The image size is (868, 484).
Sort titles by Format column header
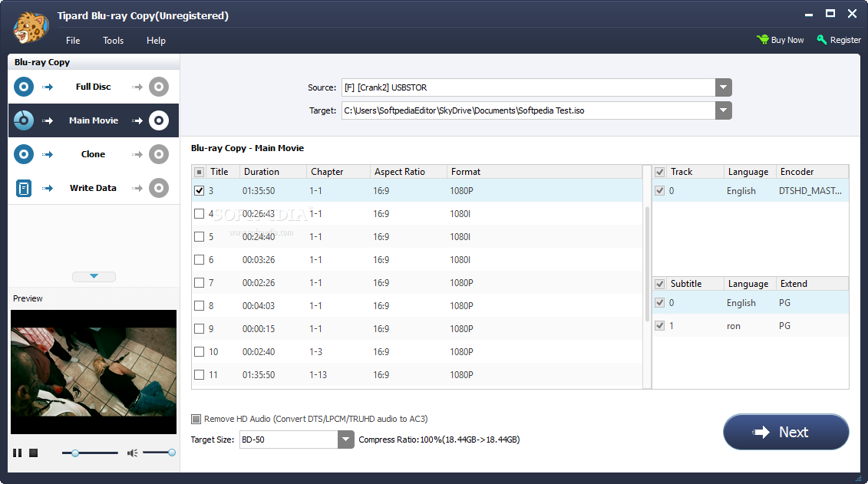(x=544, y=172)
